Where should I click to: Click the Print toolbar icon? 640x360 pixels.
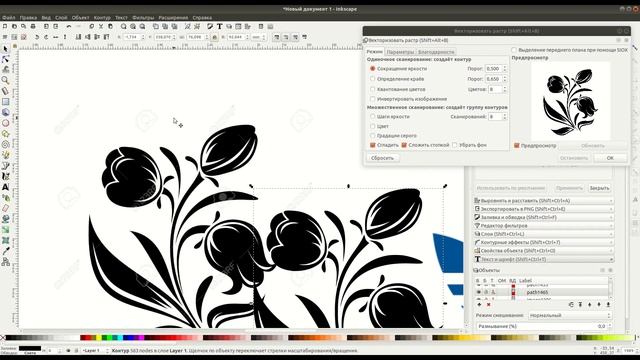[x=33, y=26]
